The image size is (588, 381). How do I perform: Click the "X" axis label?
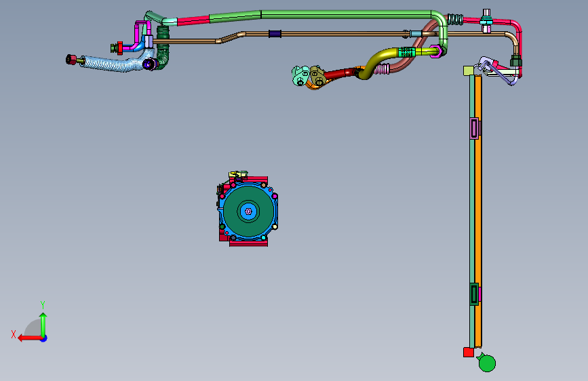tap(14, 334)
